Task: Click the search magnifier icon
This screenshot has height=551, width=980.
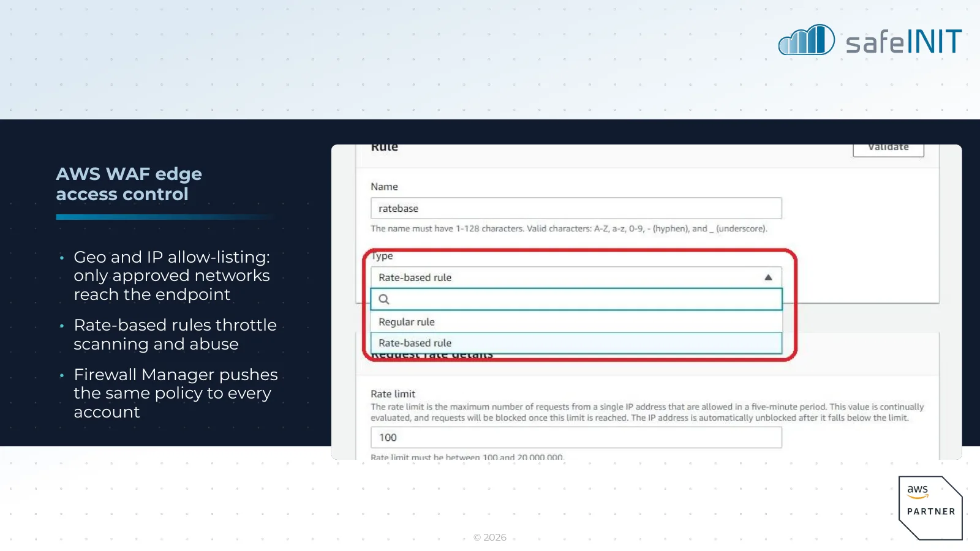Action: (x=384, y=299)
